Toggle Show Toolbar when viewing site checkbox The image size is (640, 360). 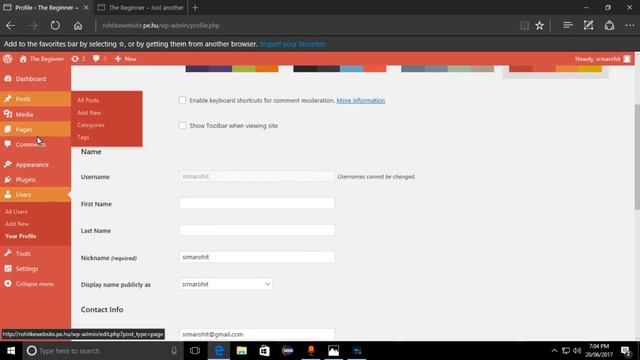pos(182,126)
